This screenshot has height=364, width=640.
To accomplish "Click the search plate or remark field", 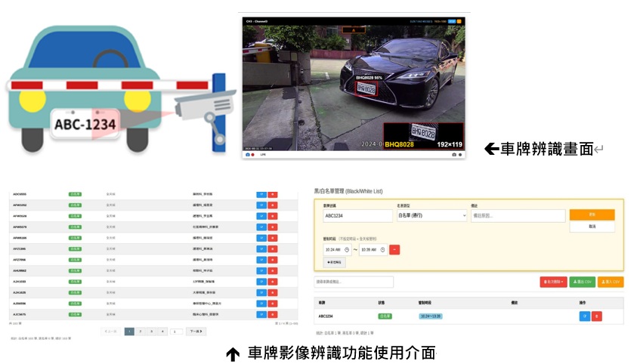I will (x=354, y=282).
